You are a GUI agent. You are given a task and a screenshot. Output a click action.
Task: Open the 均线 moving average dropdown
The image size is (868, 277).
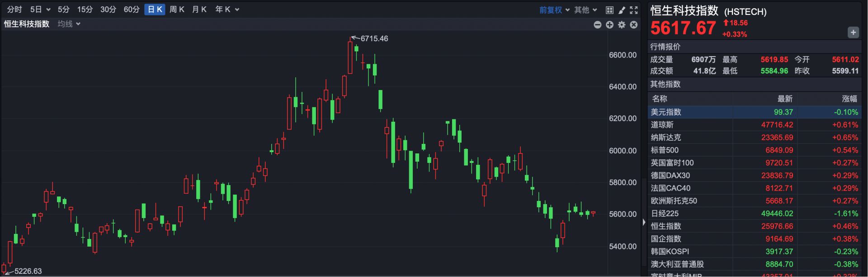69,24
